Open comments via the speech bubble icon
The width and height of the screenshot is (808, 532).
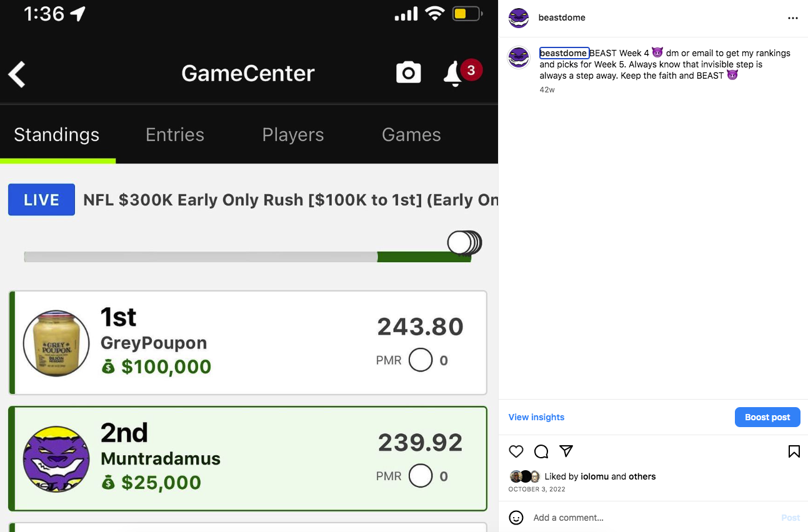click(x=541, y=451)
